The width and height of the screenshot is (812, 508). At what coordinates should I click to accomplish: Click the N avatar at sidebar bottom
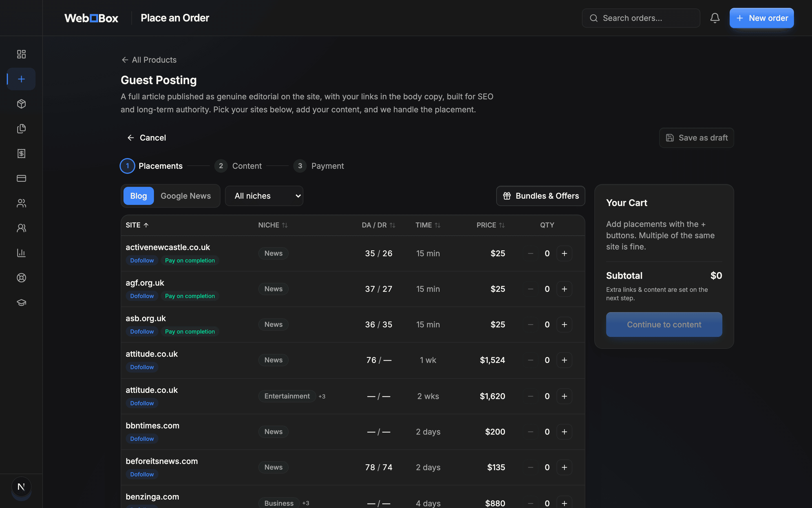[x=21, y=487]
